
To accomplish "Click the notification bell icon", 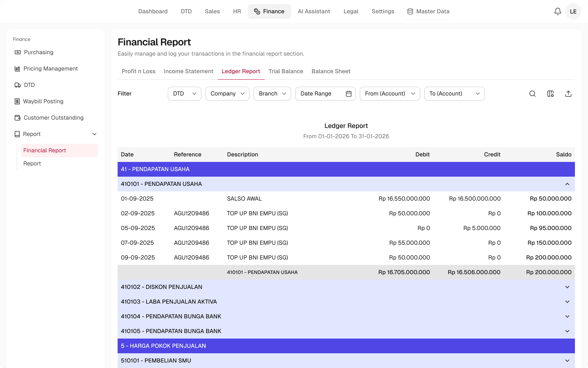I will (558, 11).
